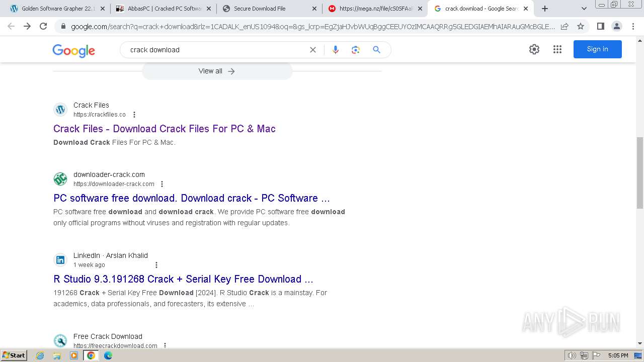Launch Microsoft Edge from taskbar

108,355
